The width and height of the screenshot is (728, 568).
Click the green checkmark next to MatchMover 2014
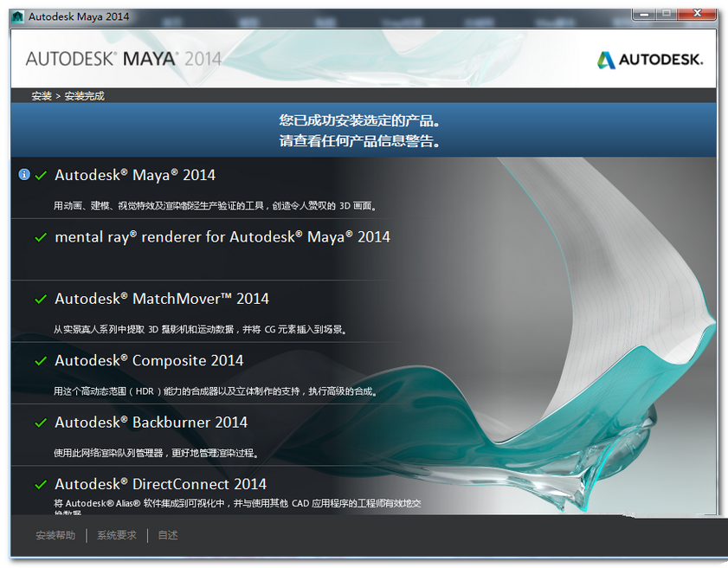41,299
